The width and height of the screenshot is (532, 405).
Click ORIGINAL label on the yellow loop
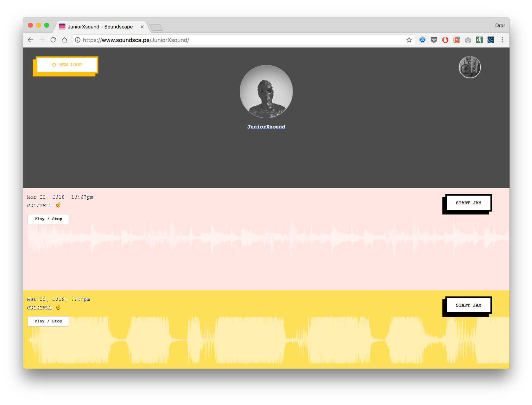40,308
